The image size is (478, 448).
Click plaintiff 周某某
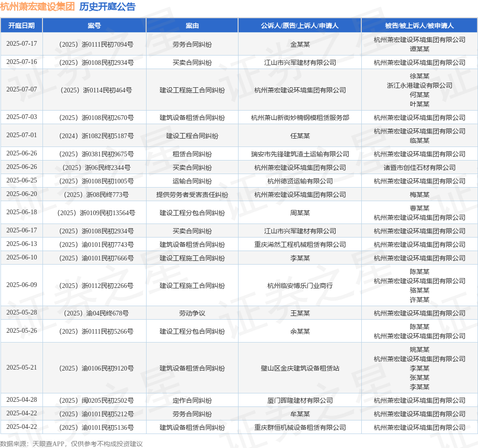click(x=300, y=213)
